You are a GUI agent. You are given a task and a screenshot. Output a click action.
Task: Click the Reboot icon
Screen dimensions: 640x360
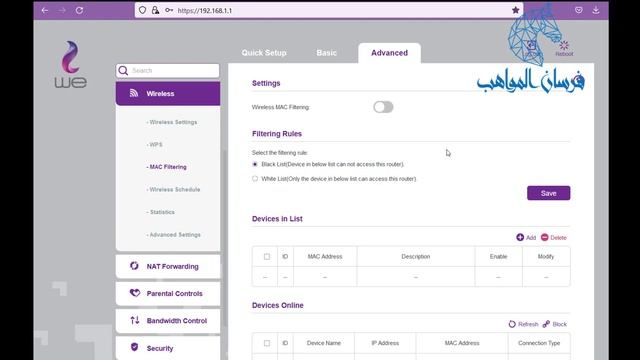click(564, 45)
